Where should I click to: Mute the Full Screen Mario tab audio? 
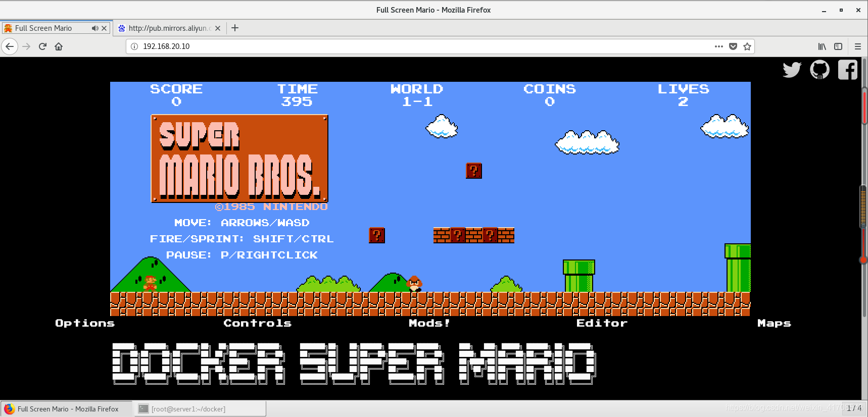(x=94, y=28)
